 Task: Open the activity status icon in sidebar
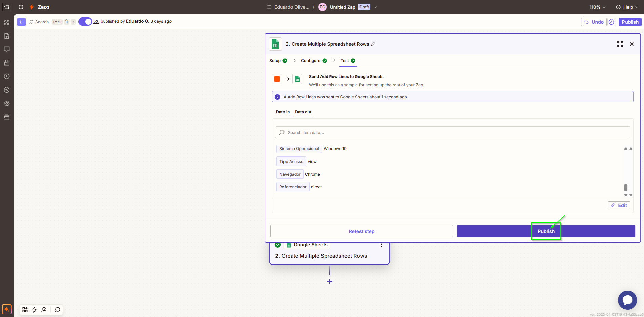click(7, 90)
